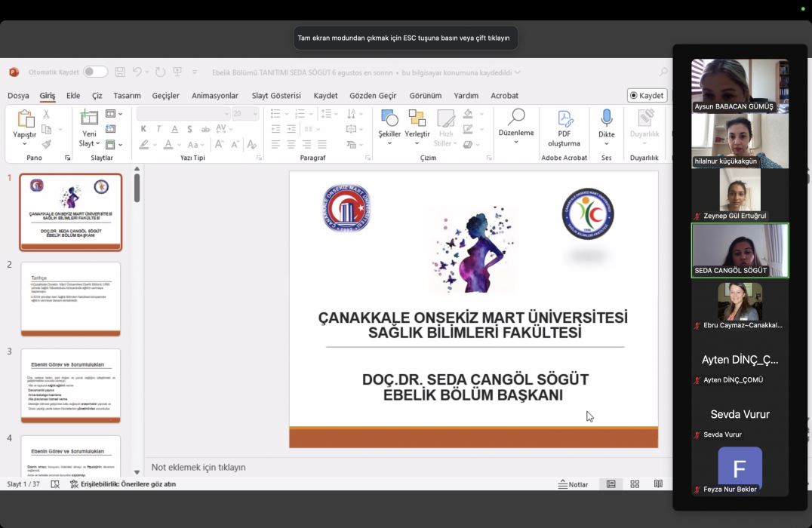This screenshot has height=528, width=812.
Task: Click the Save disk icon in the title bar
Action: pos(120,72)
